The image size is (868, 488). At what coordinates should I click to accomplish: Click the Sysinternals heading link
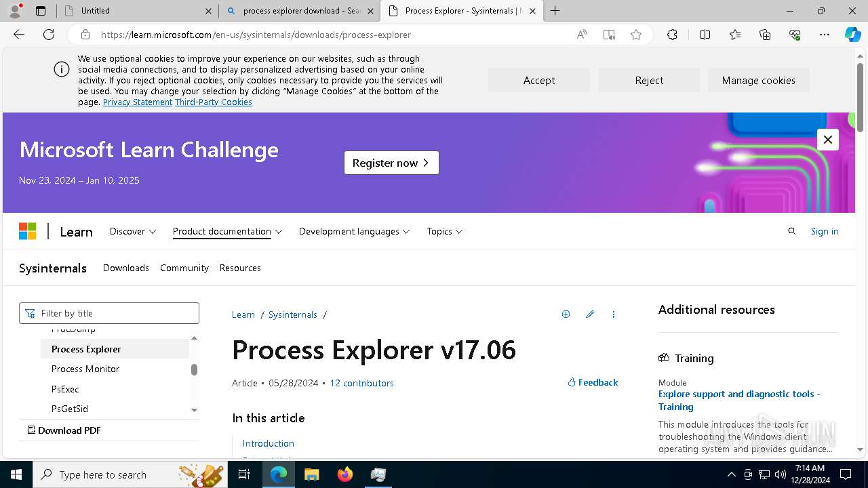[x=53, y=268]
